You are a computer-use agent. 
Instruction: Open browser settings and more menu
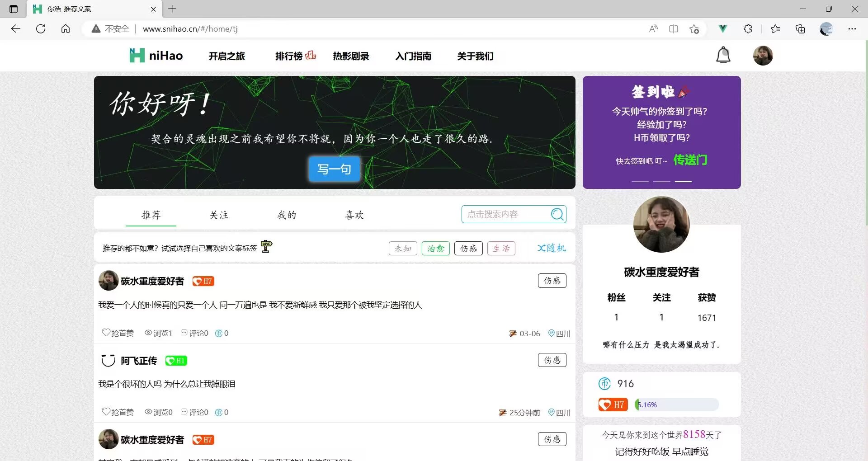[852, 29]
